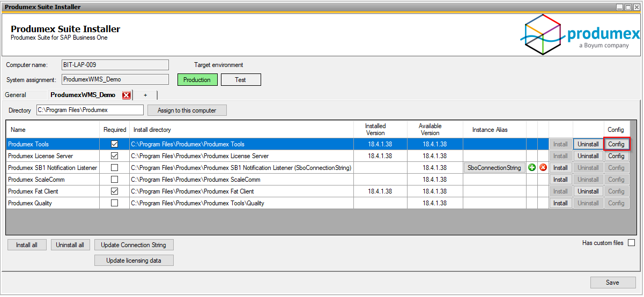Click the Save button
This screenshot has height=297, width=644.
pyautogui.click(x=612, y=283)
